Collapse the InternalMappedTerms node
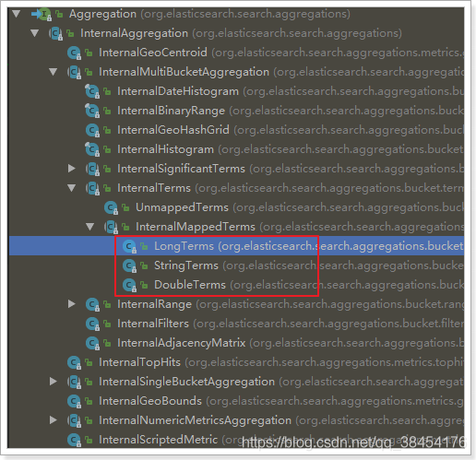 pyautogui.click(x=89, y=227)
